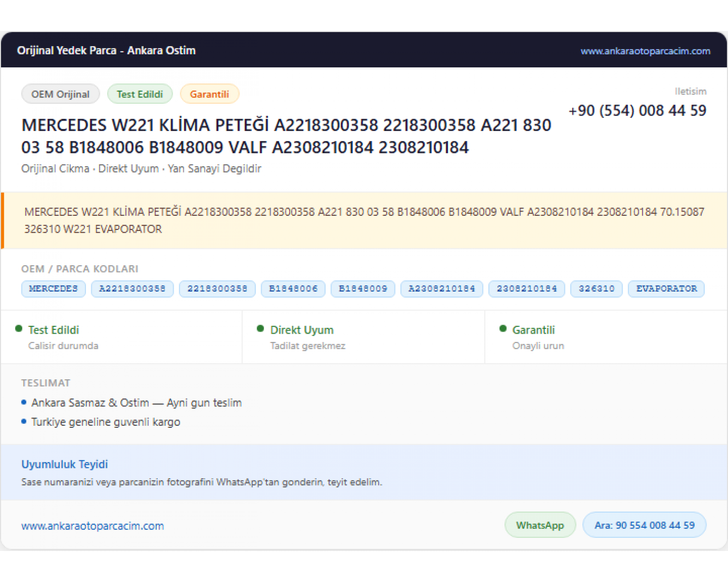Click the A2308210184 code tag
728x582 pixels.
[442, 289]
